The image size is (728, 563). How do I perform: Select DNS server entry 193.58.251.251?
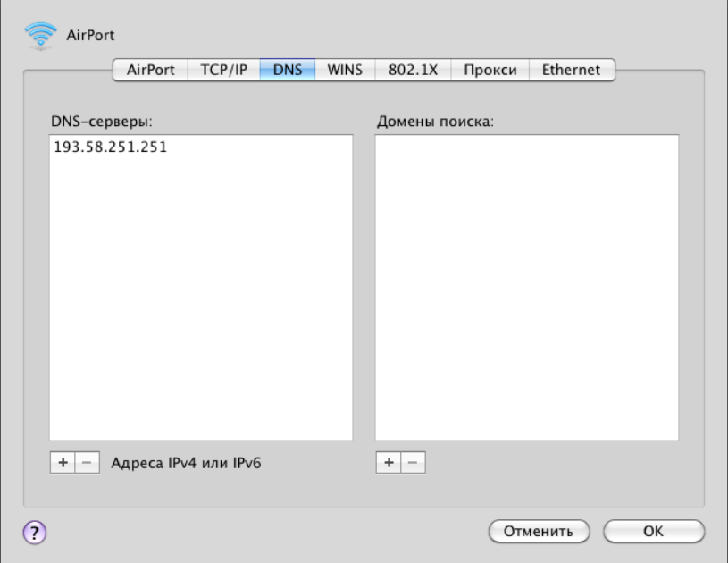pyautogui.click(x=110, y=147)
